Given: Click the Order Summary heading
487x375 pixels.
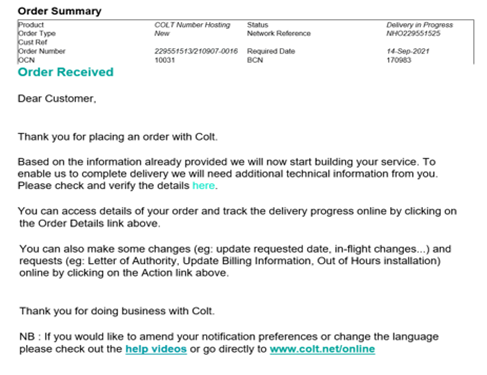Looking at the screenshot, I should tap(59, 11).
